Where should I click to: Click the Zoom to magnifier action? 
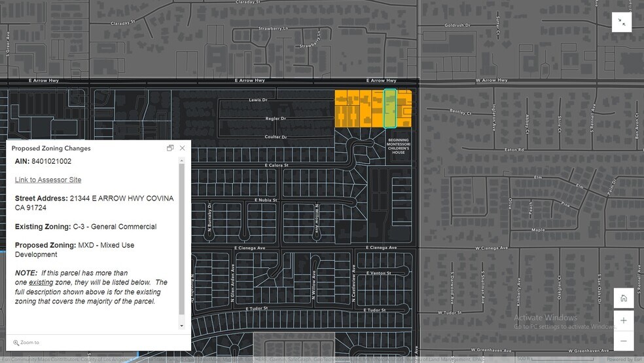click(x=26, y=342)
